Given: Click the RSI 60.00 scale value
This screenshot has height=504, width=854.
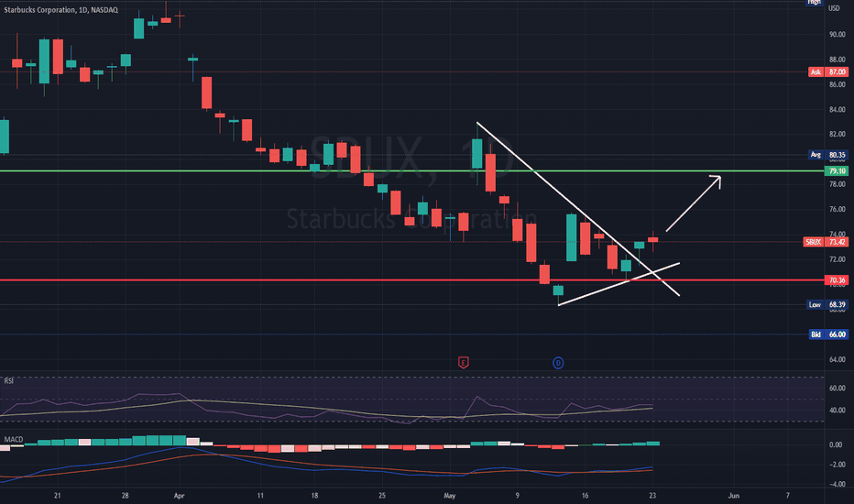Looking at the screenshot, I should click(838, 389).
